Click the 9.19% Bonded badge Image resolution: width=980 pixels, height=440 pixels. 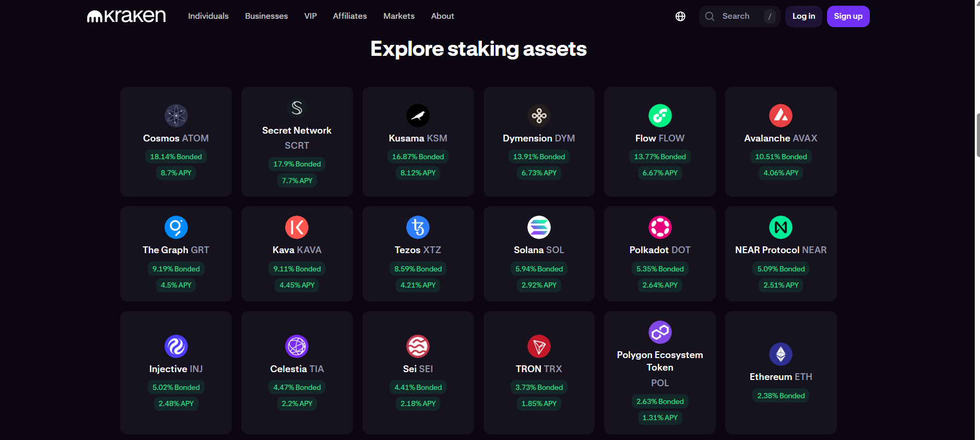176,269
